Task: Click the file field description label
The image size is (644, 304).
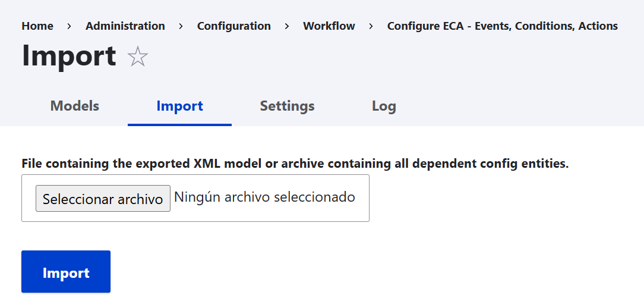Action: [x=295, y=164]
